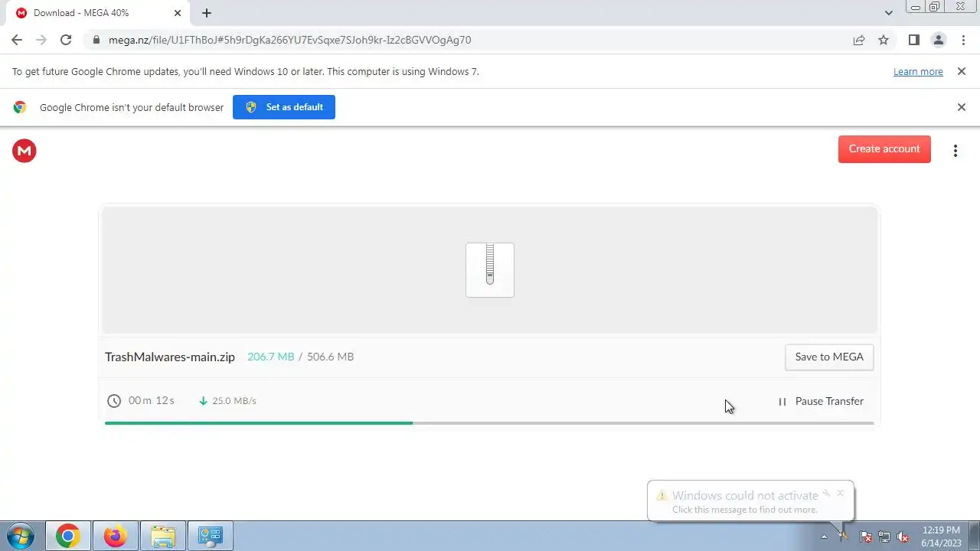Bookmark this tab with the star
The image size is (980, 551).
click(x=884, y=40)
